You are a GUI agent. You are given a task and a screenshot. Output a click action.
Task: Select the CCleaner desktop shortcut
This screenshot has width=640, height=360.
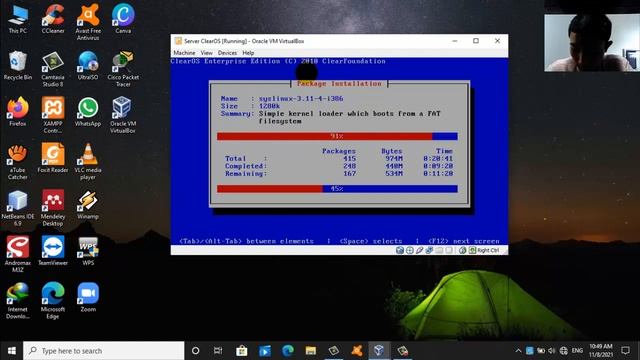[x=53, y=19]
